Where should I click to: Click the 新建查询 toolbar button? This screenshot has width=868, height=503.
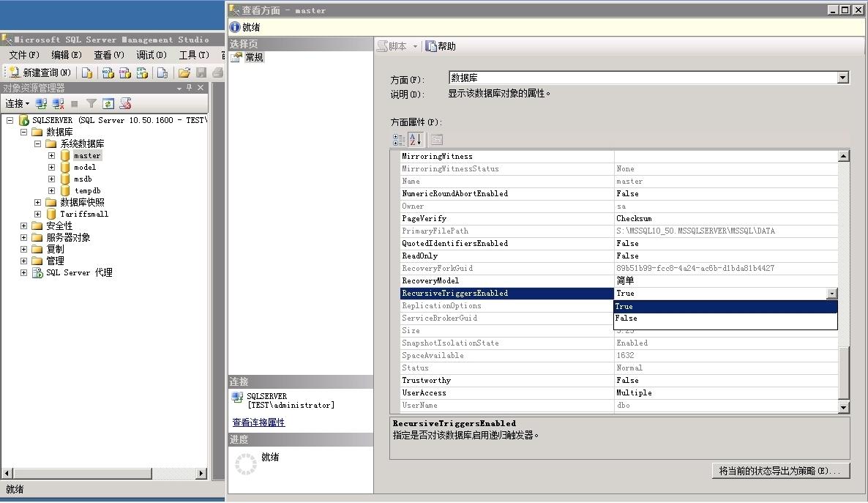pyautogui.click(x=40, y=72)
